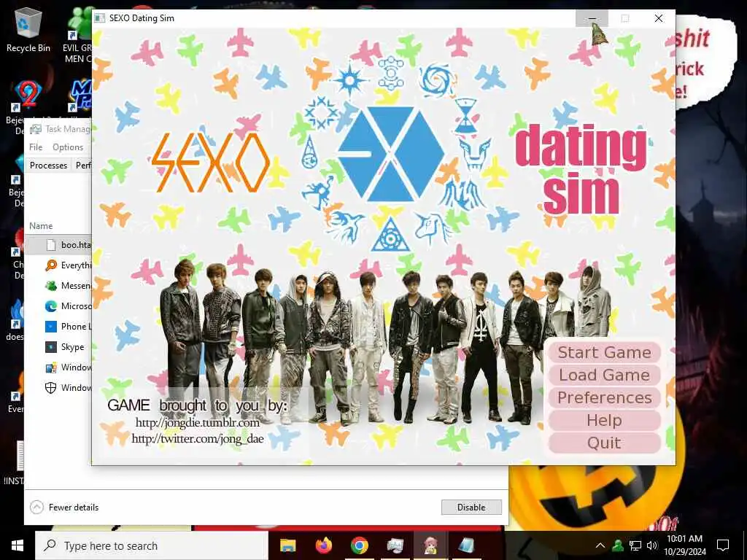747x560 pixels.
Task: Select the Windows Security shield icon row
Action: point(50,388)
